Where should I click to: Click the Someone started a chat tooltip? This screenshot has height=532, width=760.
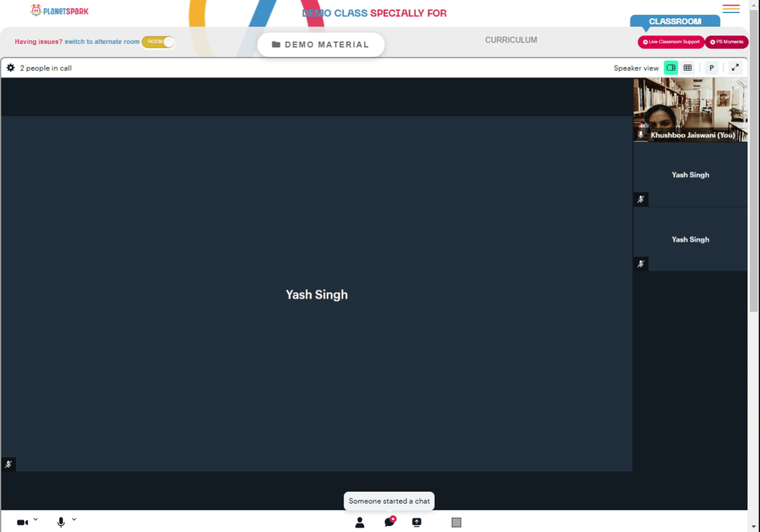[389, 501]
